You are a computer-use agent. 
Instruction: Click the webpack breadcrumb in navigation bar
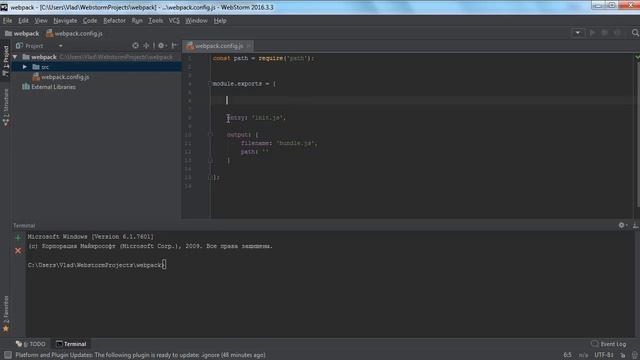22,33
